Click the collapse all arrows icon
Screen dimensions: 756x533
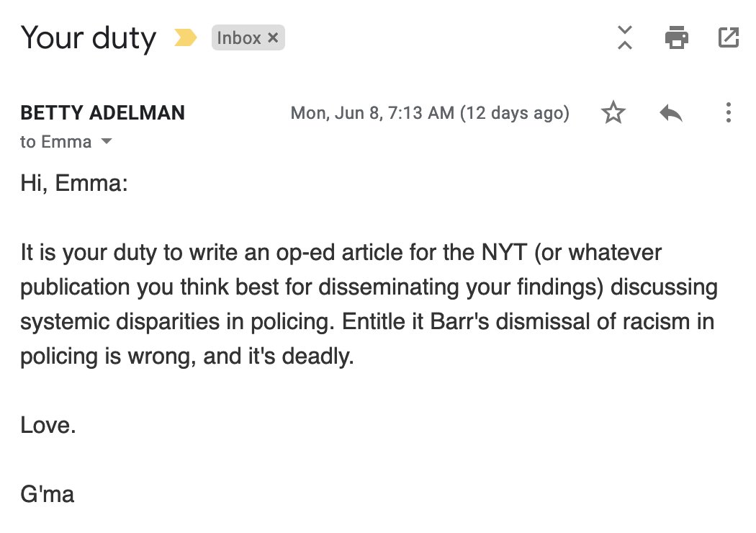click(x=625, y=37)
